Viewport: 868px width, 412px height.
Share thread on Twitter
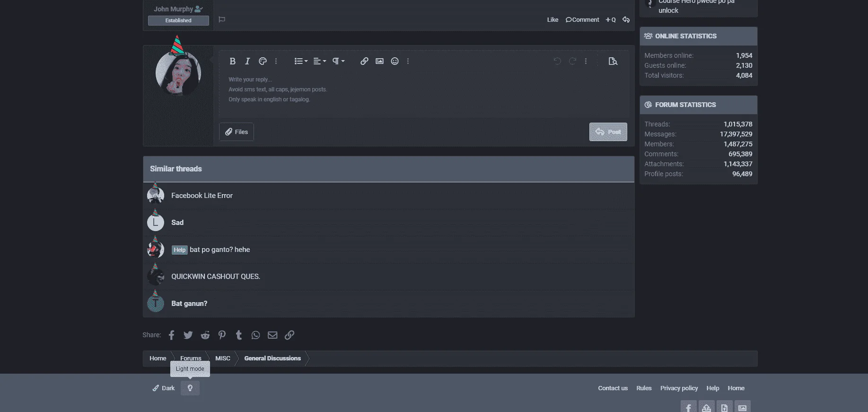[188, 335]
